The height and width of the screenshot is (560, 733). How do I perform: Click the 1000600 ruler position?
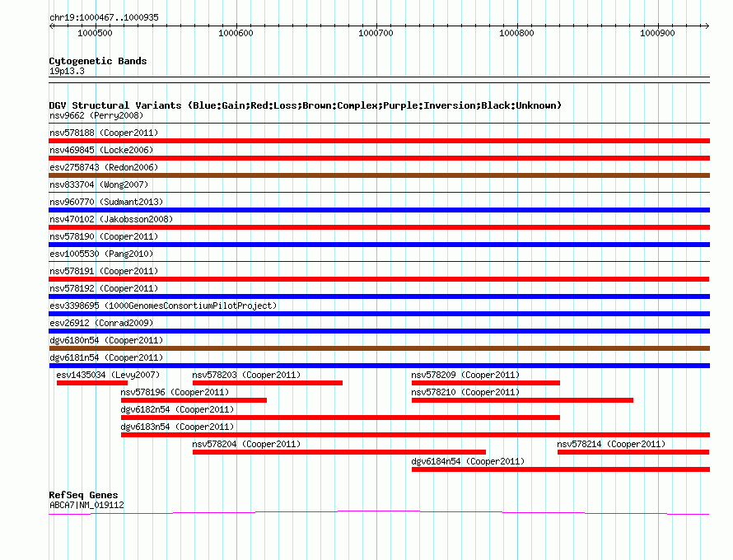[236, 33]
